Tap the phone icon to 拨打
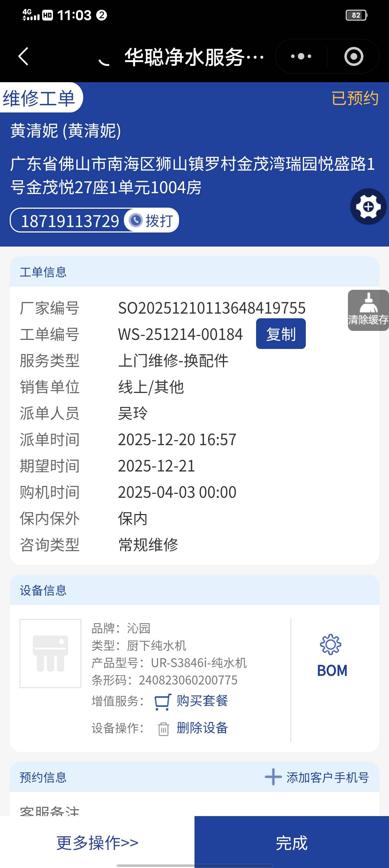389x868 pixels. click(x=136, y=220)
